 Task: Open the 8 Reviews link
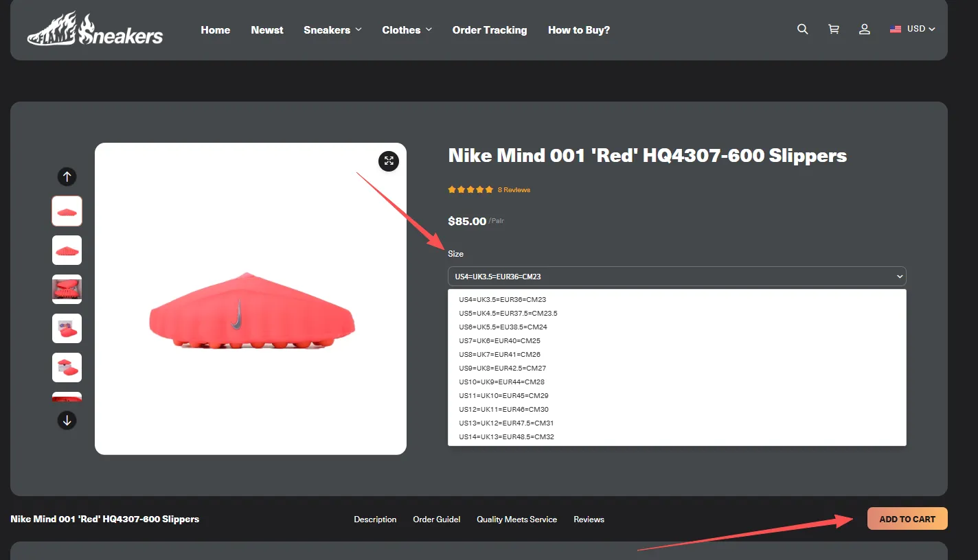(x=514, y=189)
